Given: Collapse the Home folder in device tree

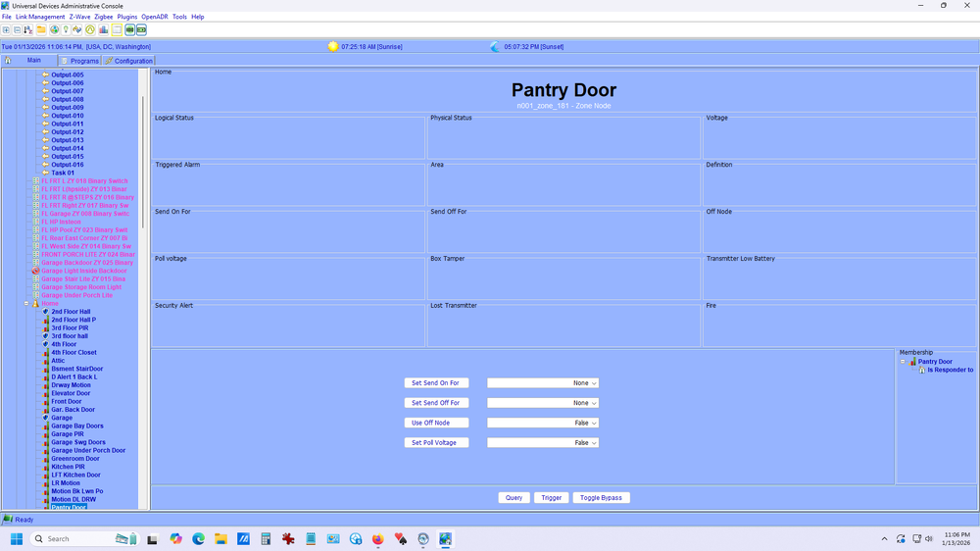Looking at the screenshot, I should coord(27,304).
